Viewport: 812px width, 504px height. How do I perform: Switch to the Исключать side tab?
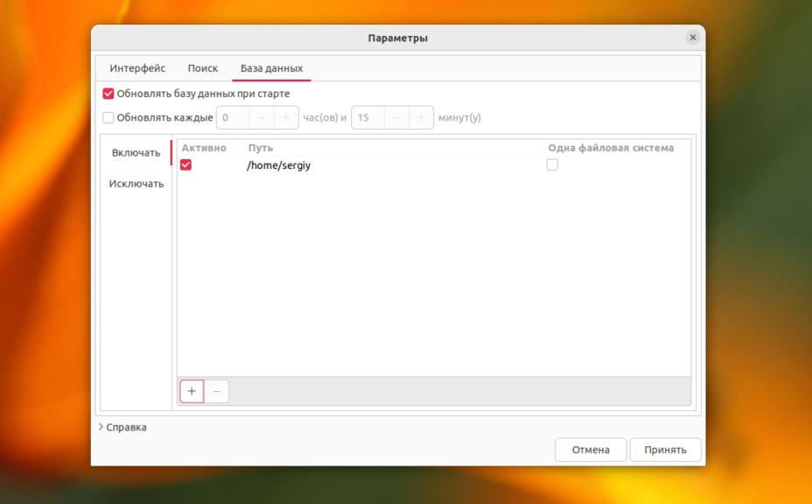tap(136, 184)
